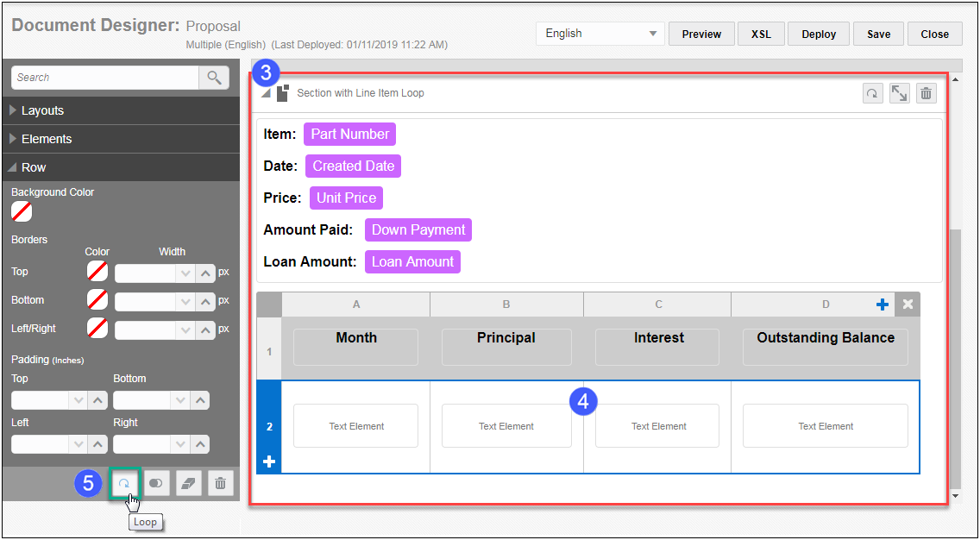The image size is (980, 540).
Task: Remove the table with the X icon
Action: (x=908, y=305)
